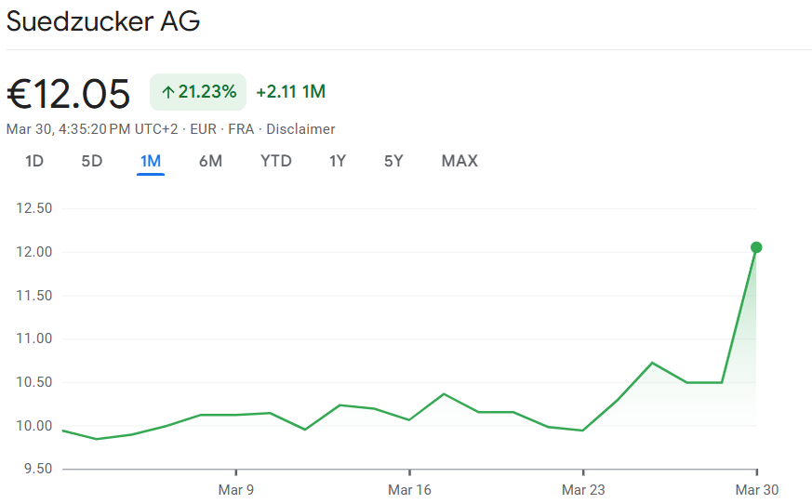
Task: Click the green up-arrow icon in percentage badge
Action: pos(168,92)
